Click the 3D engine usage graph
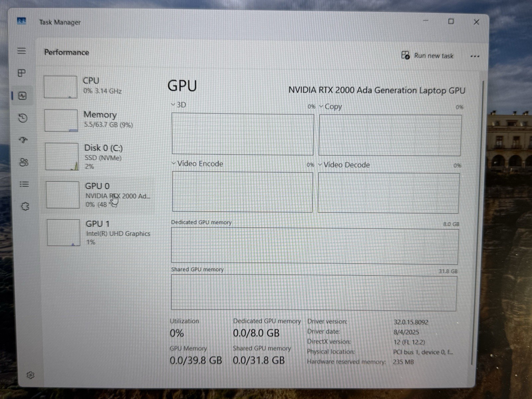This screenshot has height=399, width=532. pos(243,134)
